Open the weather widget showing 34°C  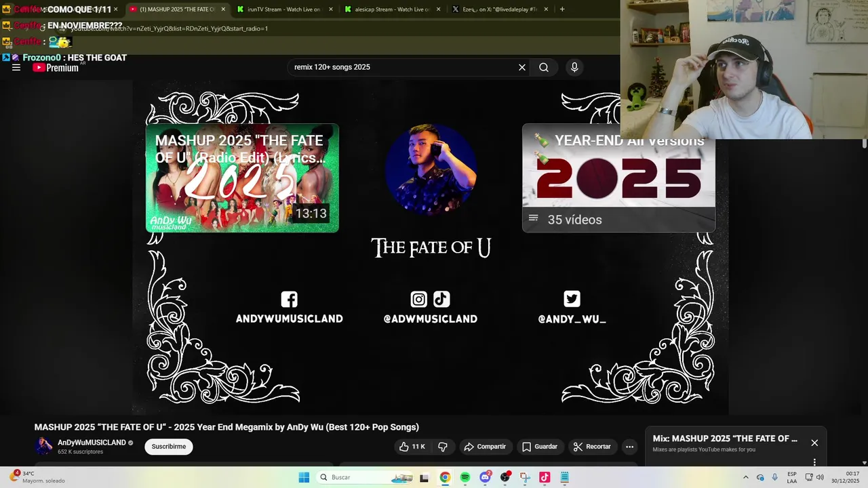(37, 476)
